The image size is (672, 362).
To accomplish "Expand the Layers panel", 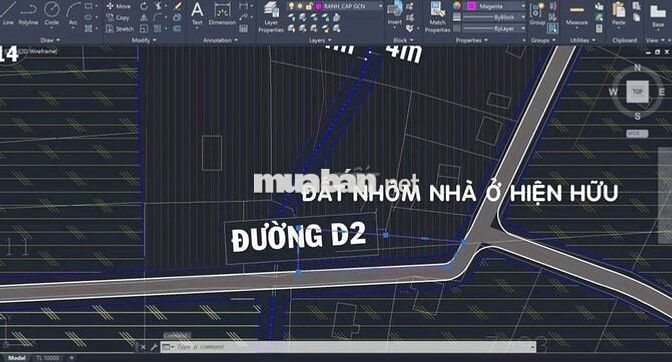I will point(321,40).
